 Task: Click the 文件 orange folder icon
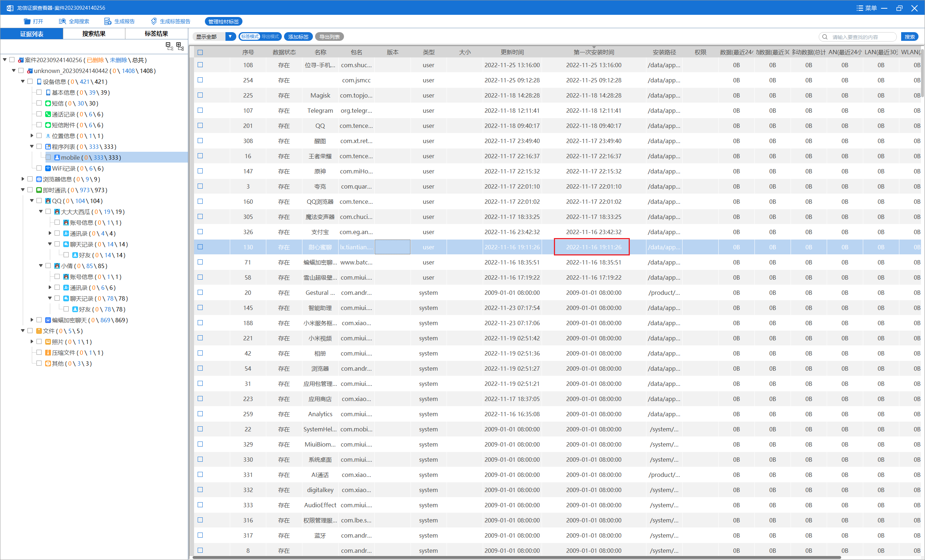[x=39, y=331]
